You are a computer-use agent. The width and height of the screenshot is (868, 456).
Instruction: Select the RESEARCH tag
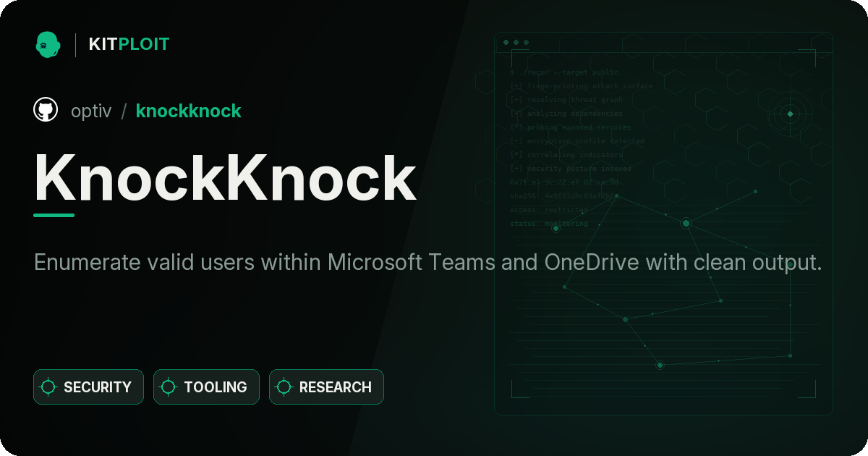click(326, 387)
